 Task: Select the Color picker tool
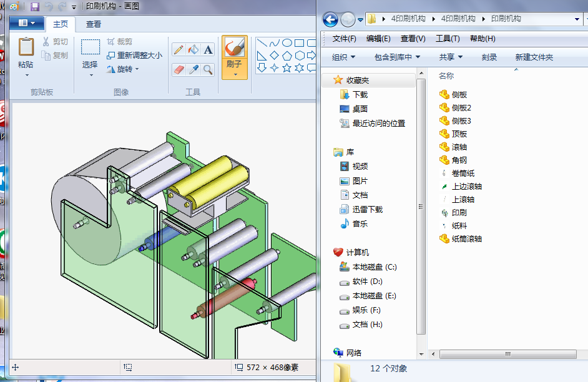point(194,70)
